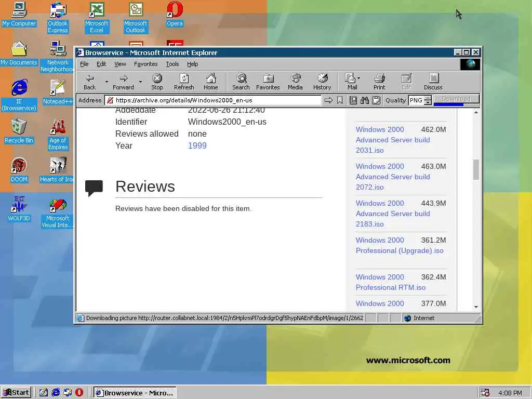Screen dimensions: 532x399
Task: Open Notepad++ desktop shortcut
Action: pos(58,92)
